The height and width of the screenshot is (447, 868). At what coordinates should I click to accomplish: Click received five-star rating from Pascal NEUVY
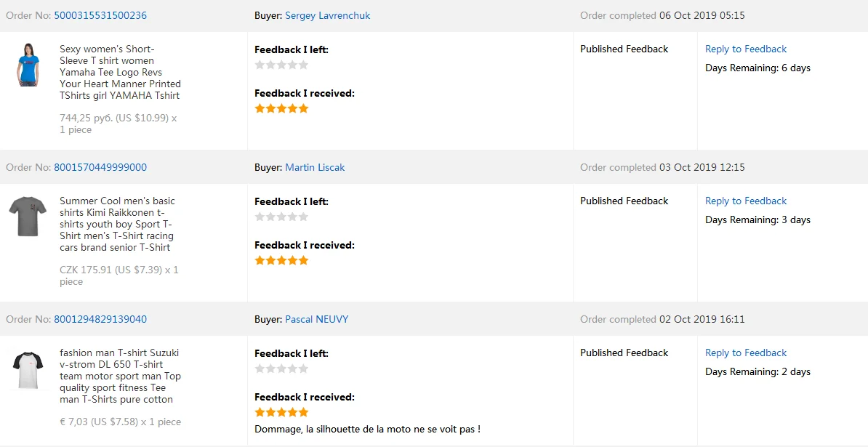tap(281, 412)
